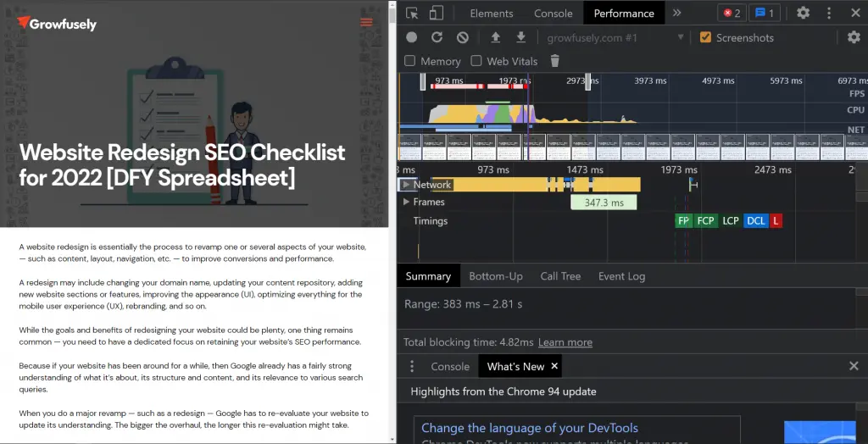Viewport: 868px width, 444px height.
Task: Expand the Network track
Action: tap(407, 185)
